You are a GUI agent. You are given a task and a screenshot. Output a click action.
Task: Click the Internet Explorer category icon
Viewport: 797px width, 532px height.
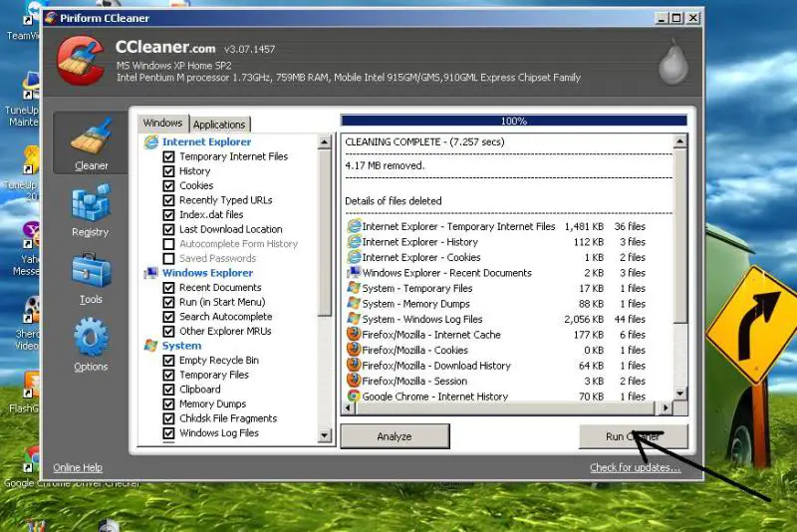pos(151,141)
